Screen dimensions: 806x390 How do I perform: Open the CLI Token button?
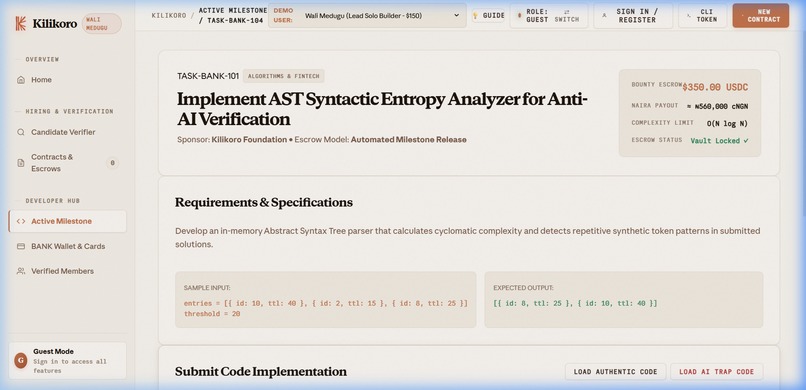pyautogui.click(x=703, y=15)
